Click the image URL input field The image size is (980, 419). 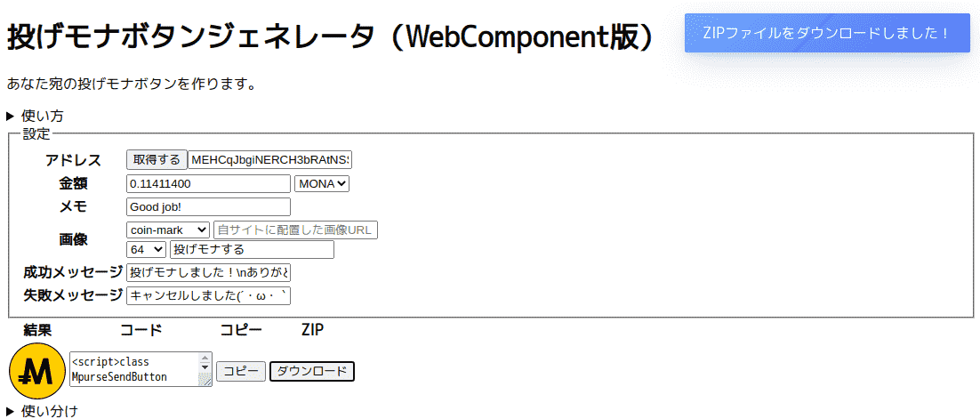295,230
